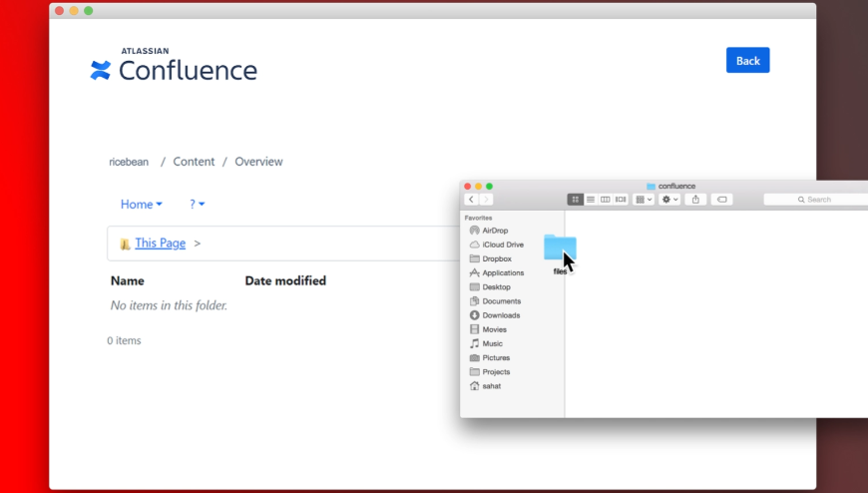
Task: Switch Finder to list view
Action: pyautogui.click(x=591, y=200)
